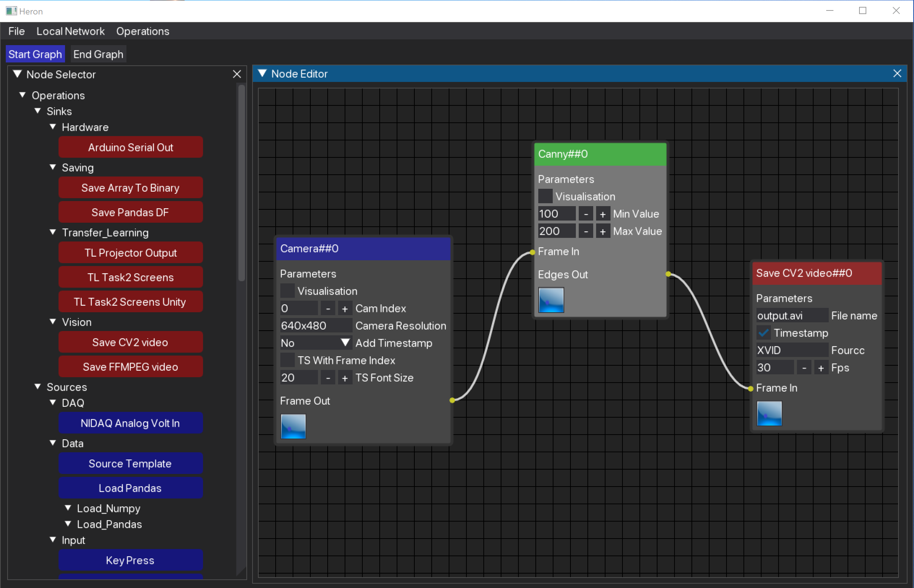Close the Node Selector panel

pyautogui.click(x=237, y=74)
